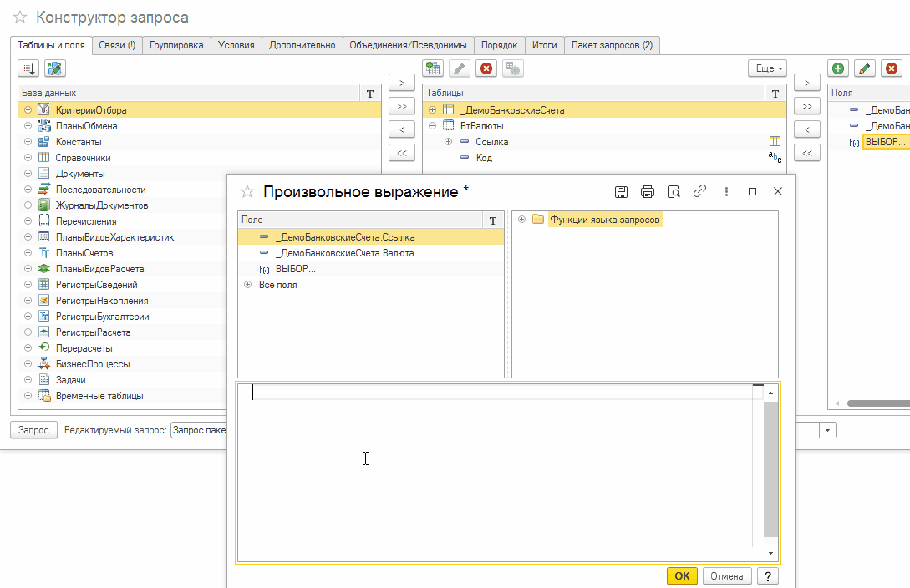This screenshot has width=910, height=588.
Task: Open Пакет запросов (2) tab
Action: pyautogui.click(x=612, y=45)
